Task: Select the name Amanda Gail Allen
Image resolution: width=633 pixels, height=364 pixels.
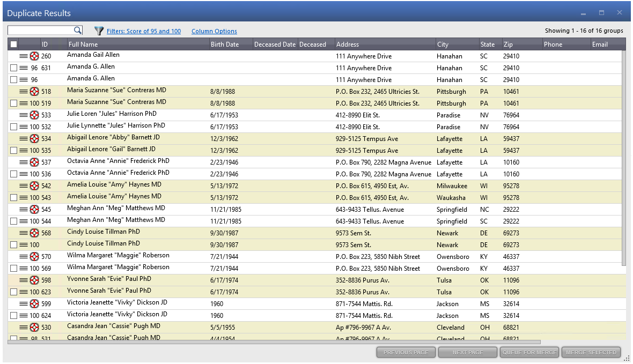Action: click(93, 55)
